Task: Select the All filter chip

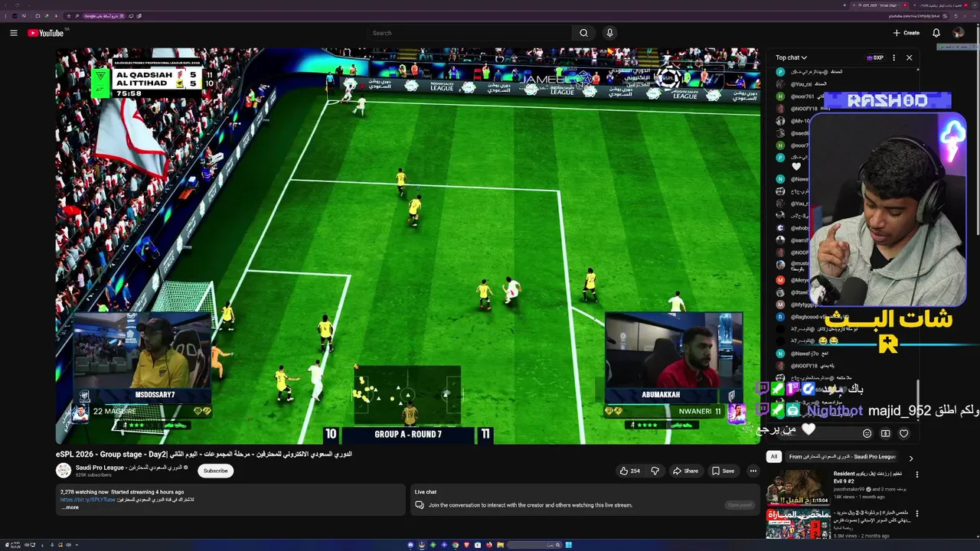Action: [x=774, y=457]
